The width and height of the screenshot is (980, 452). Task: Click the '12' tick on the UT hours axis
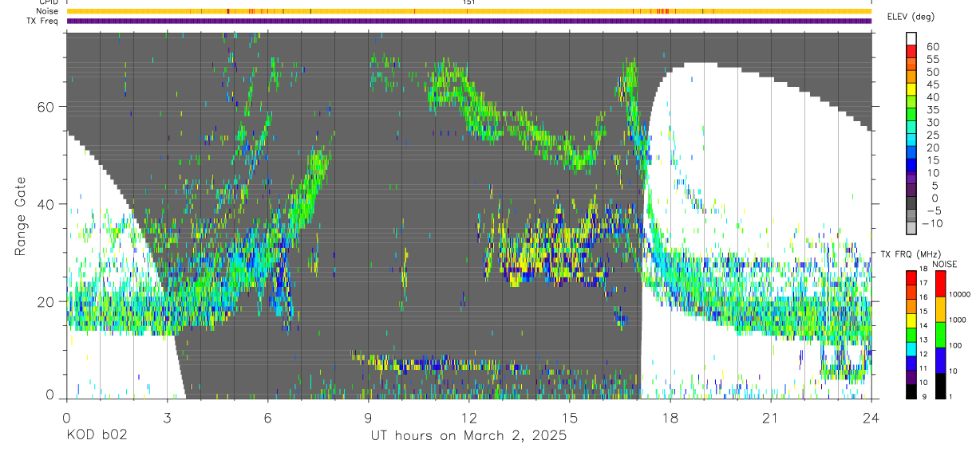coord(468,418)
